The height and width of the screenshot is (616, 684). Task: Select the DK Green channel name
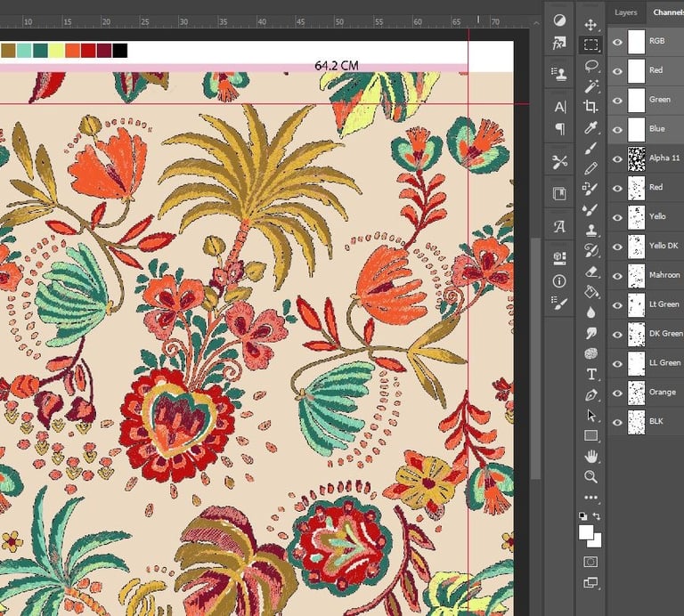[x=666, y=334]
